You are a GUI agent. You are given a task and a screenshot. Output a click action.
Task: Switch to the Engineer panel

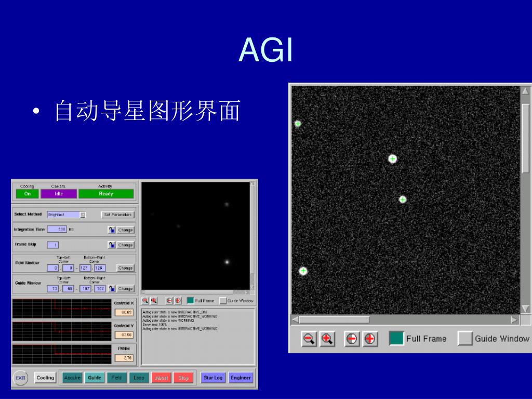[241, 378]
